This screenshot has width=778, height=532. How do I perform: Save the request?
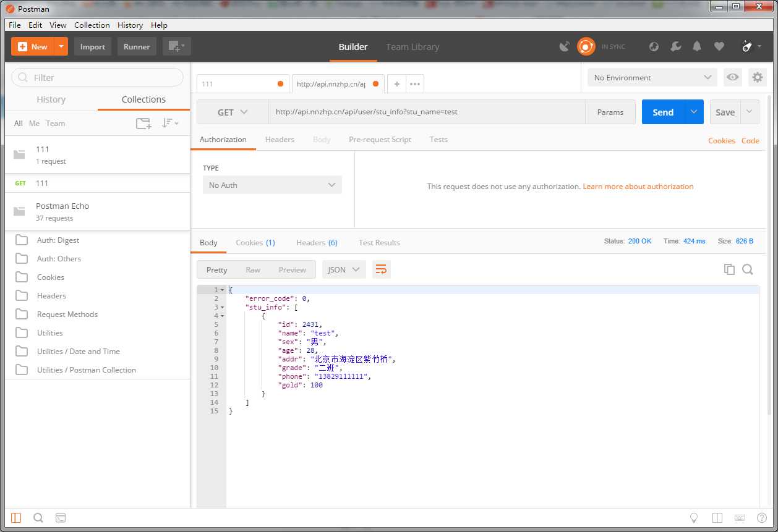point(725,112)
